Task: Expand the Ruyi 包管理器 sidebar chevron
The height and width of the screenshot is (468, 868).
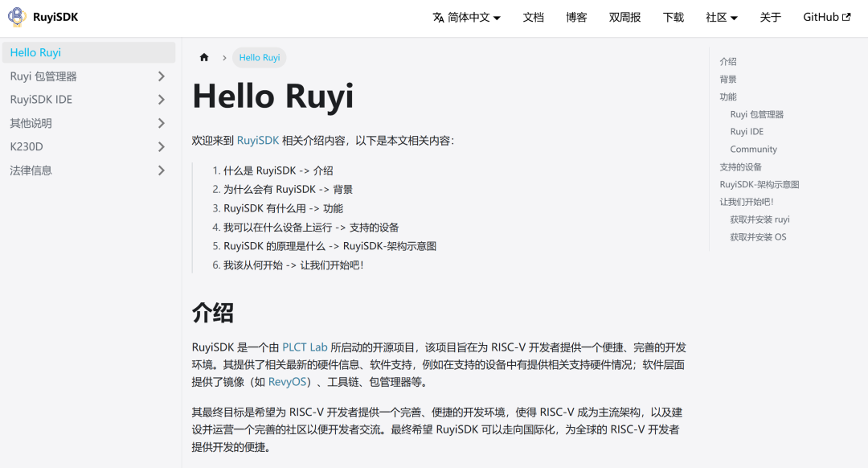Action: tap(161, 76)
